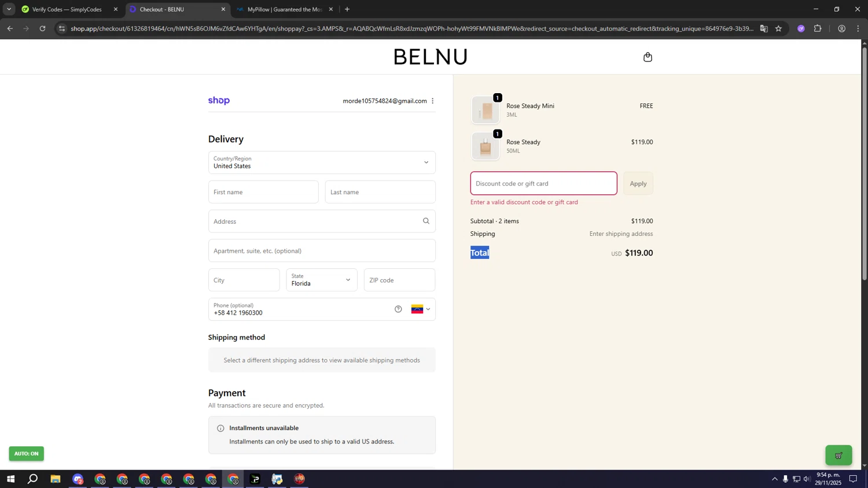Click the Last name field
Image resolution: width=868 pixels, height=488 pixels.
(380, 192)
